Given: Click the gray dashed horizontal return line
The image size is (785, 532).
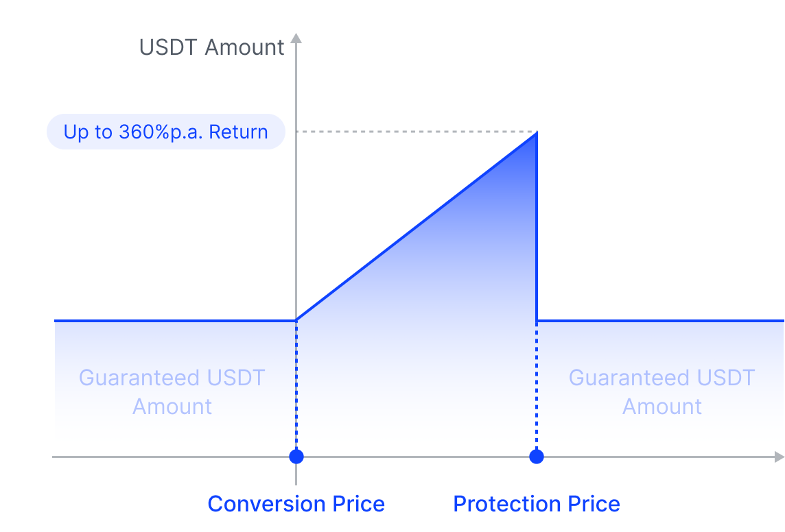Looking at the screenshot, I should pos(416,132).
